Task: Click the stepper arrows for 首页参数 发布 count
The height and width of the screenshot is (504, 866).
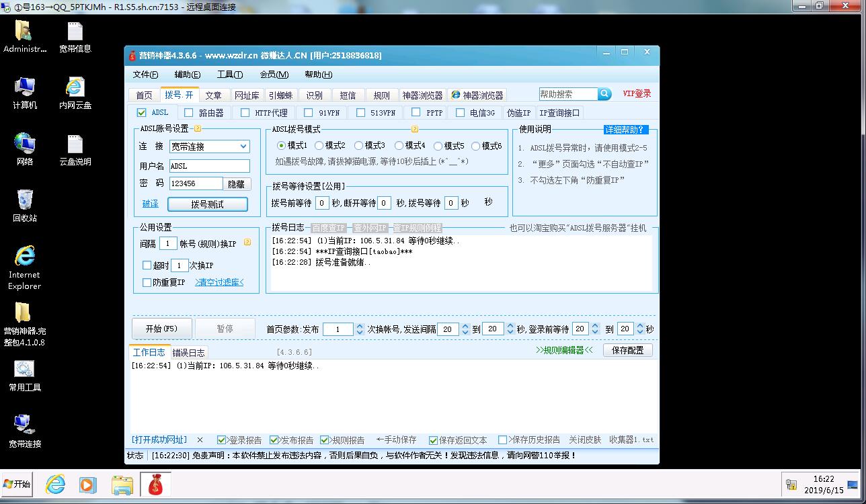Action: [x=359, y=329]
